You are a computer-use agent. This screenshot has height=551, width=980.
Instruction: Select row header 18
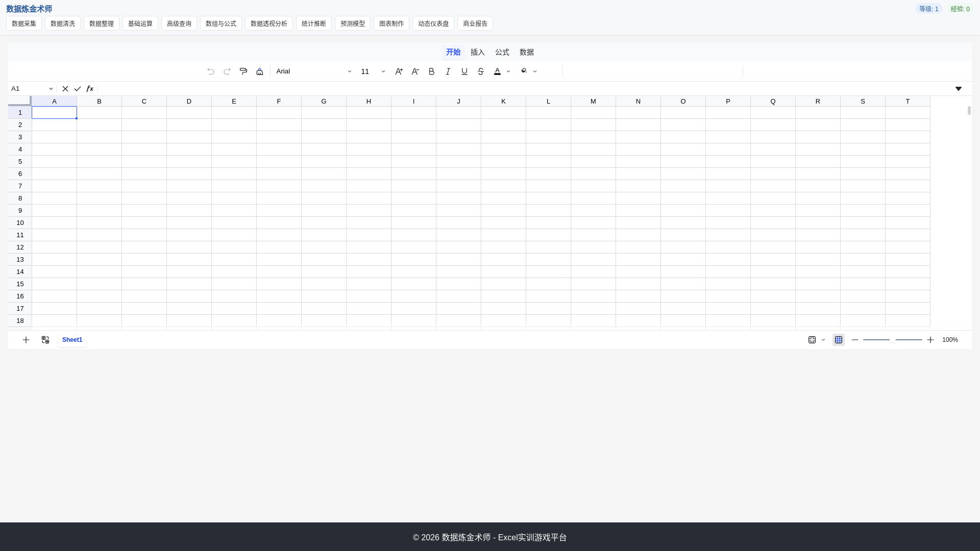click(x=20, y=321)
